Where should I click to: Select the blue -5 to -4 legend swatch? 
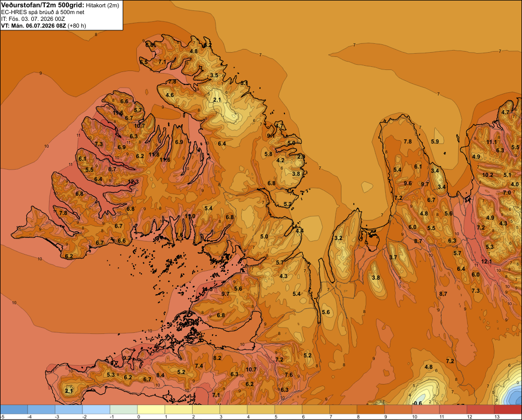[x=14, y=410]
